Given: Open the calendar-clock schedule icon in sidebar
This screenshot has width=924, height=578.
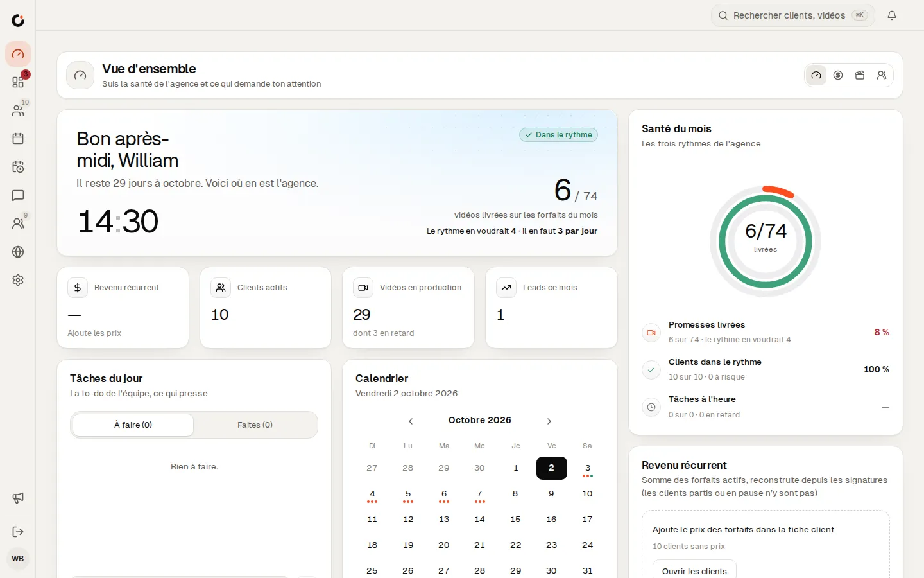Looking at the screenshot, I should (18, 167).
